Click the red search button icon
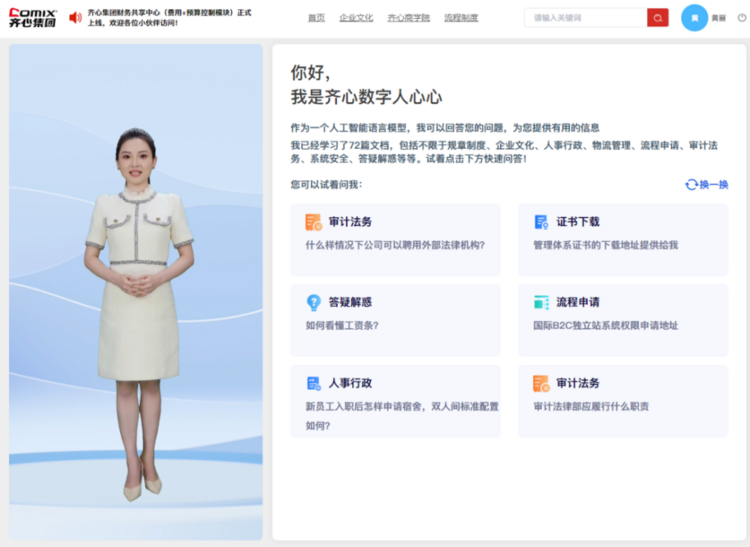The width and height of the screenshot is (750, 547). coord(658,18)
